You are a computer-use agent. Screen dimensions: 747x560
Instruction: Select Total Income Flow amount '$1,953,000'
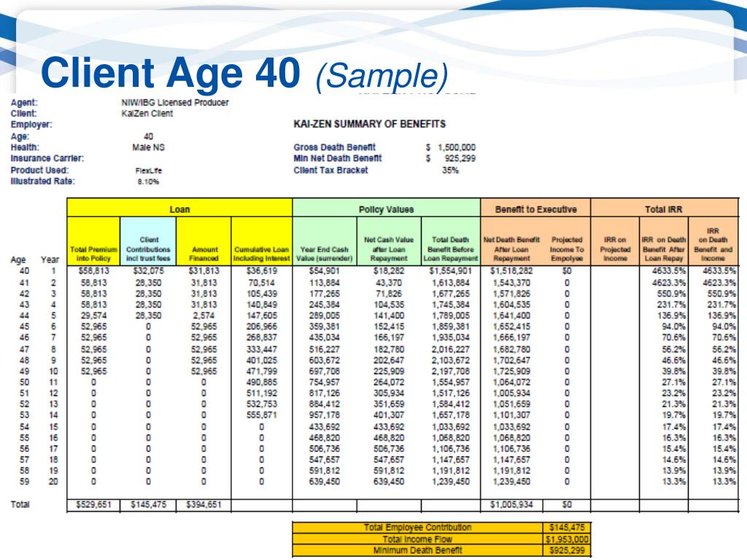pyautogui.click(x=567, y=539)
